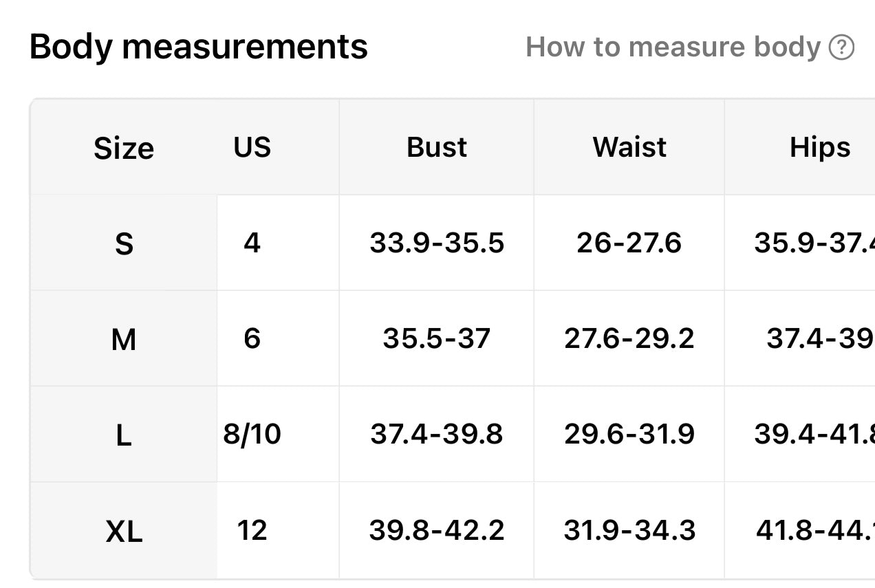The image size is (875, 588).
Task: Click the waist value 29.6-31.9
Action: (629, 435)
